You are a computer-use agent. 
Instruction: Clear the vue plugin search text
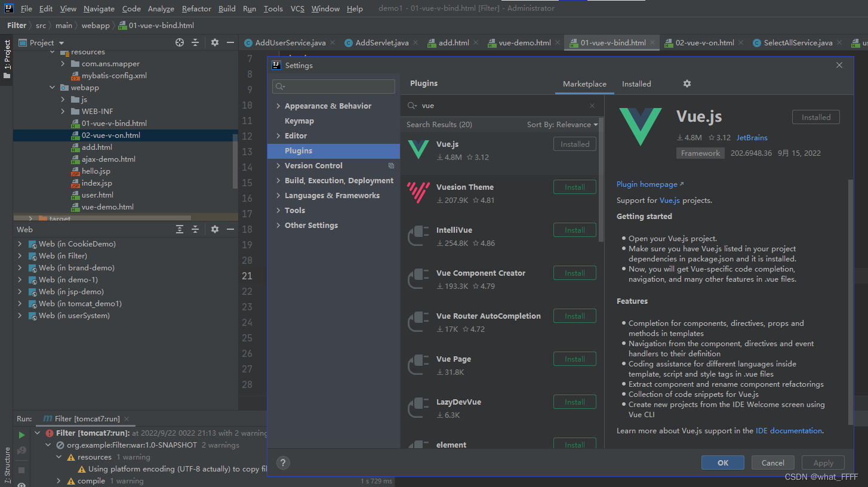[592, 106]
